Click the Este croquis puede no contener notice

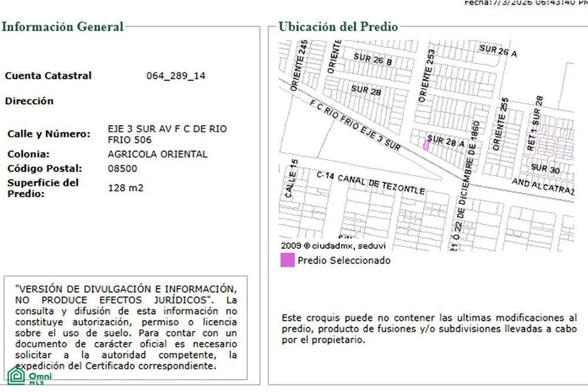point(429,329)
